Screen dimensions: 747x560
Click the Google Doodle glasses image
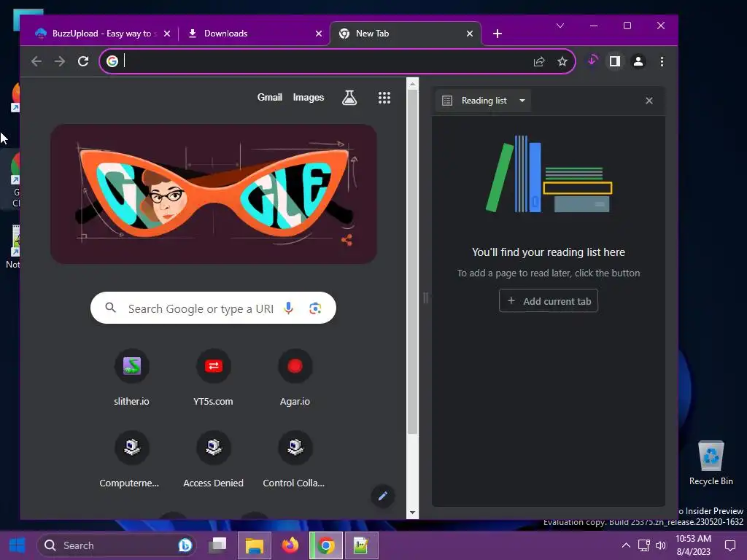214,194
